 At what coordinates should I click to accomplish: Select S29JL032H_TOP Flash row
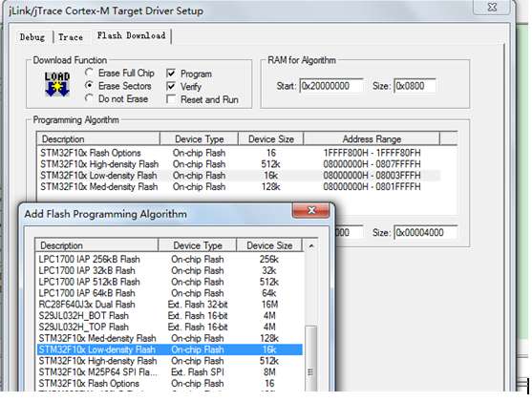click(x=170, y=327)
